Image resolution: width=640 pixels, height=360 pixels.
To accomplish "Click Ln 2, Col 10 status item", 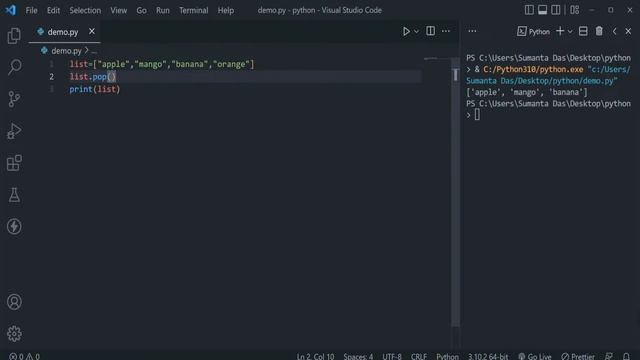I will tap(315, 356).
